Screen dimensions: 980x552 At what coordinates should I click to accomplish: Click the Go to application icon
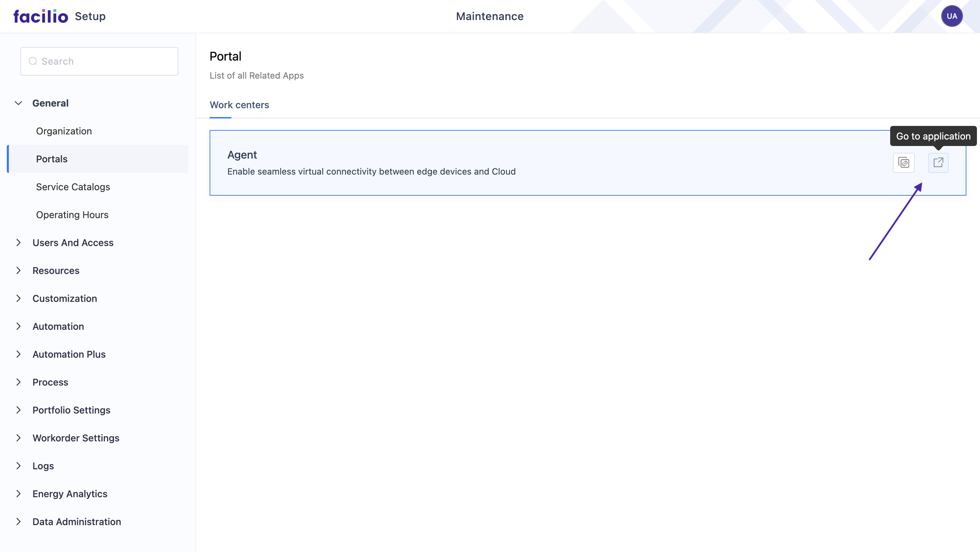tap(938, 163)
